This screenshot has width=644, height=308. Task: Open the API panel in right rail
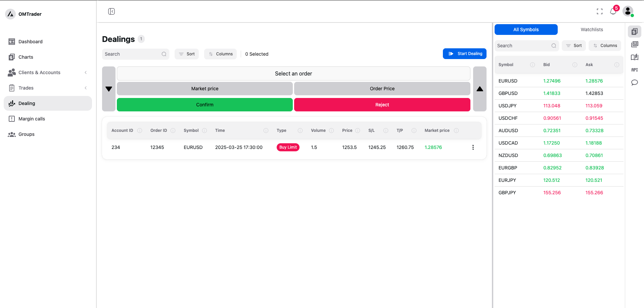(634, 70)
